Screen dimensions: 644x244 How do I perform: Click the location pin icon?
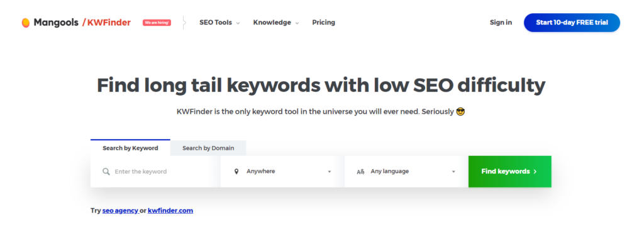236,172
